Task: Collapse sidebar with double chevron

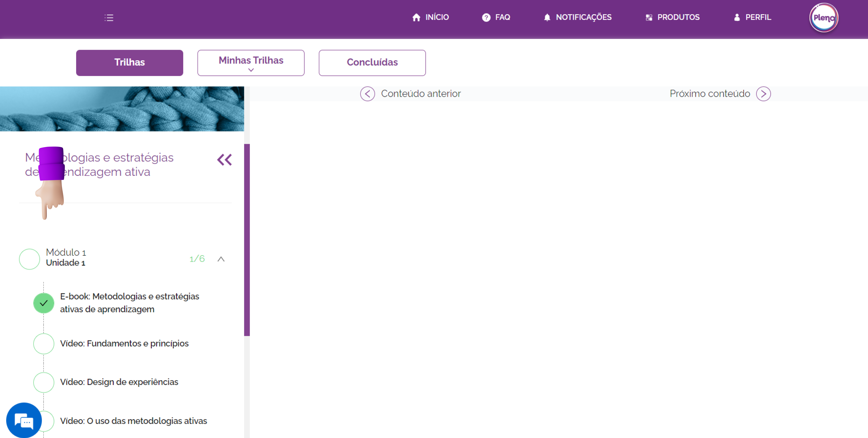Action: pyautogui.click(x=224, y=160)
